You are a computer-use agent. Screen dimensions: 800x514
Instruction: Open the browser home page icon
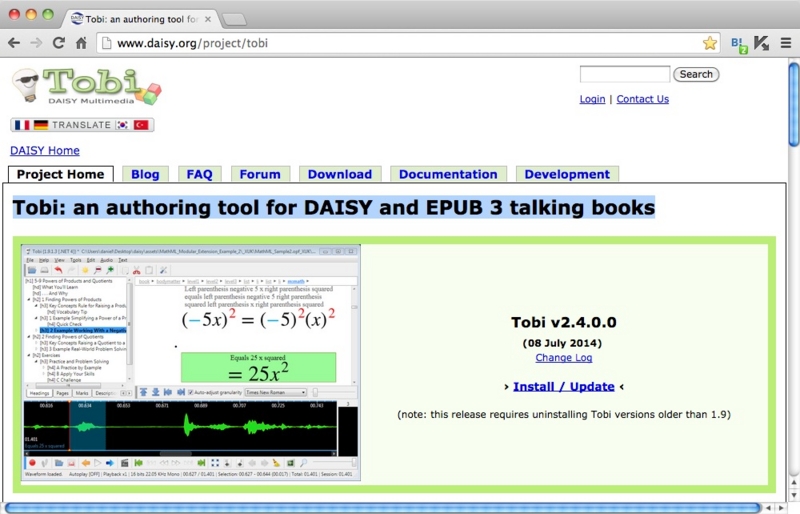click(81, 43)
